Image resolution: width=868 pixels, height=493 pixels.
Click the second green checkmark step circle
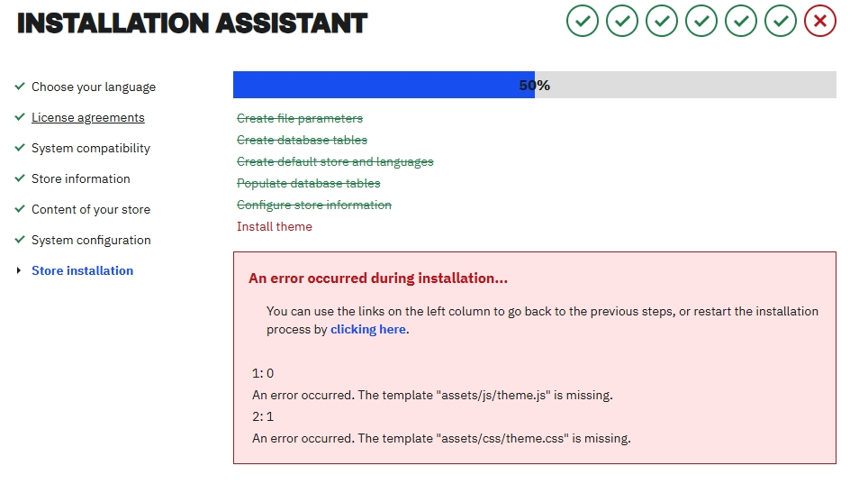(622, 21)
